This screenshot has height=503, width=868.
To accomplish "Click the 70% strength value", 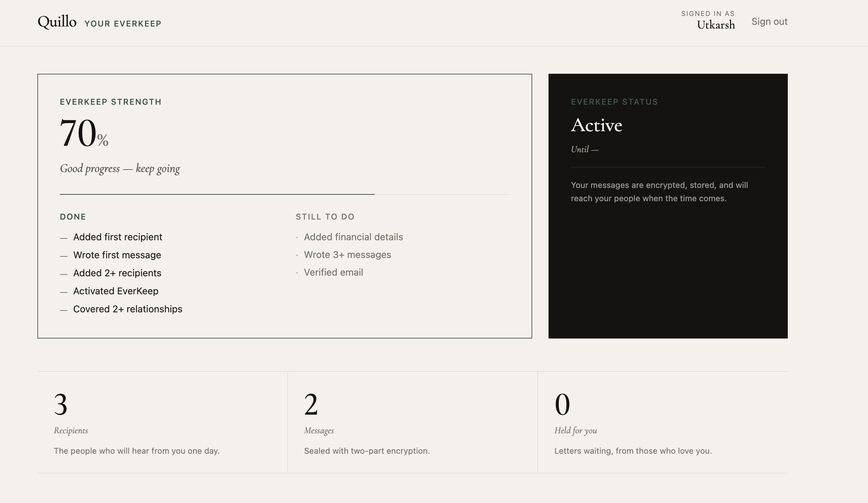I will coord(84,133).
